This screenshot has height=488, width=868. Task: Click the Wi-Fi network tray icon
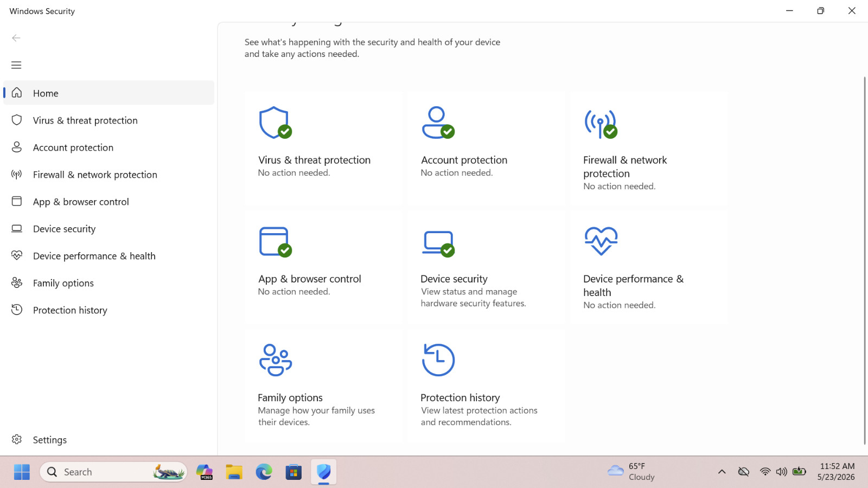[x=765, y=472]
